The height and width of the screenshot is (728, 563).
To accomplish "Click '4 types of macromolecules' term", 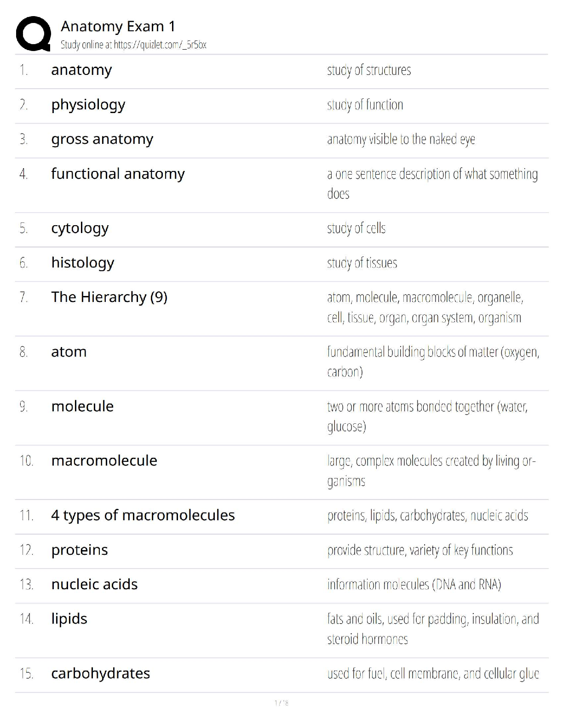I will 143,515.
